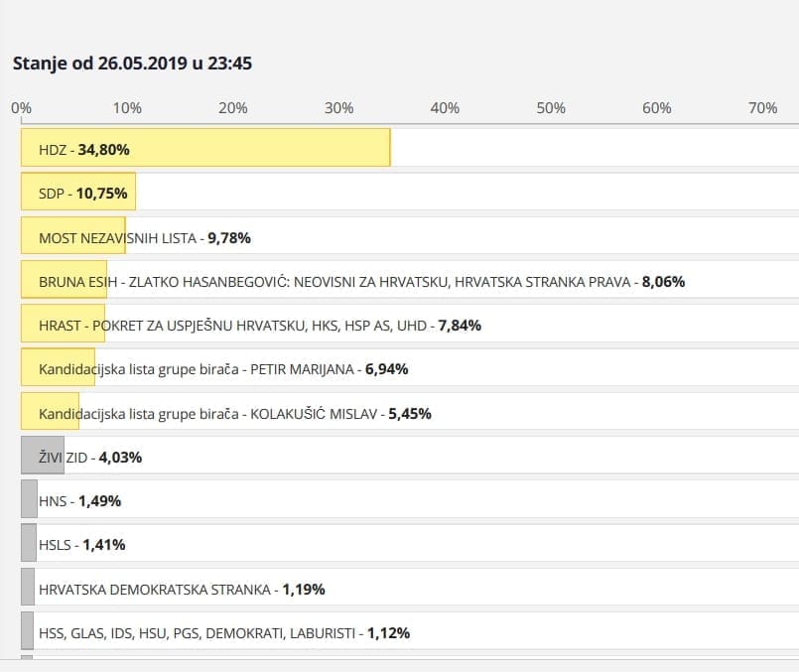This screenshot has height=672, width=799.
Task: Click the 10% axis tick label
Action: [x=127, y=107]
